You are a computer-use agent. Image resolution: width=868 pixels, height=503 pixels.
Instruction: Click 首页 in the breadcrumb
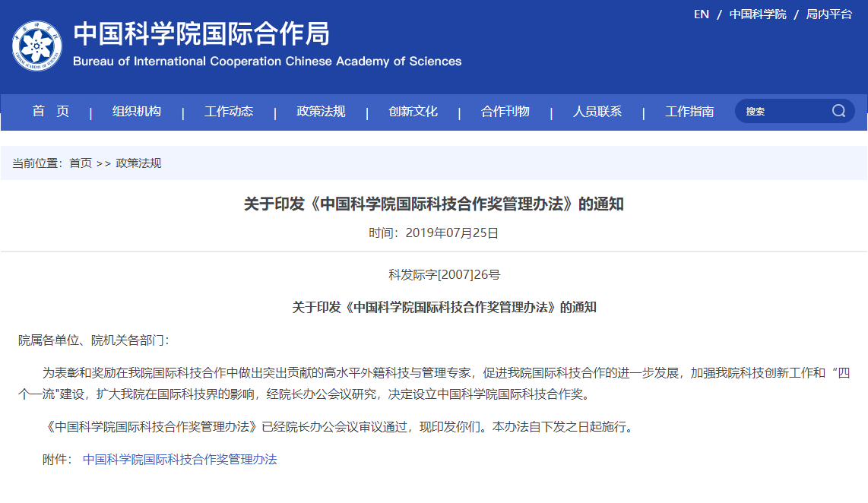coord(81,163)
